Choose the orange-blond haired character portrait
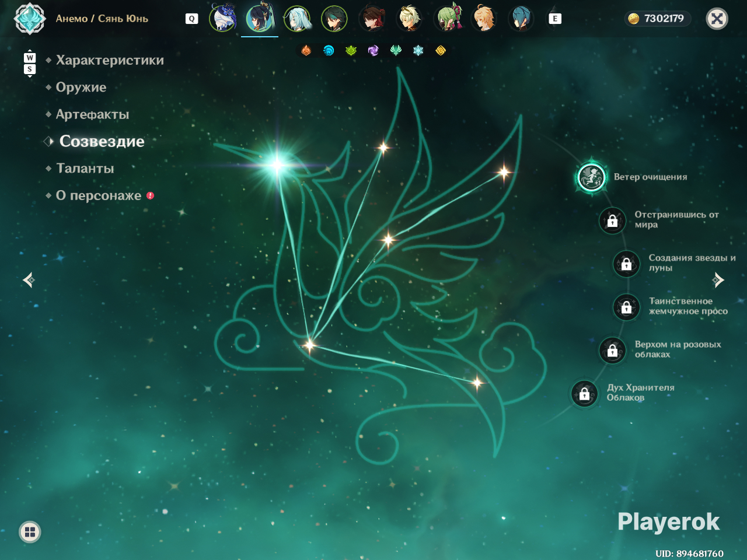The width and height of the screenshot is (747, 560). 484,18
